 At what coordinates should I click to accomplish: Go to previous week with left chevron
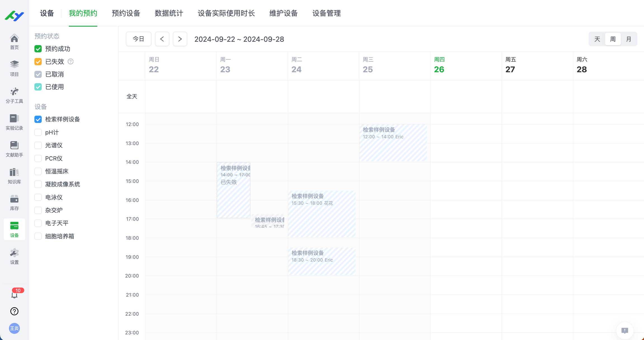(162, 39)
